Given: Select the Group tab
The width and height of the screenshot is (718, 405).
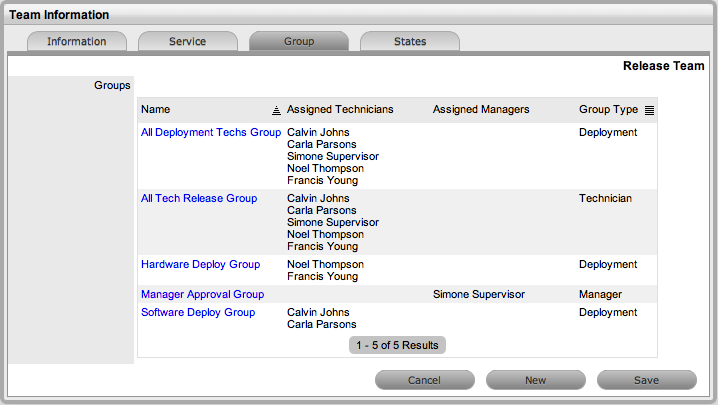Looking at the screenshot, I should (298, 42).
